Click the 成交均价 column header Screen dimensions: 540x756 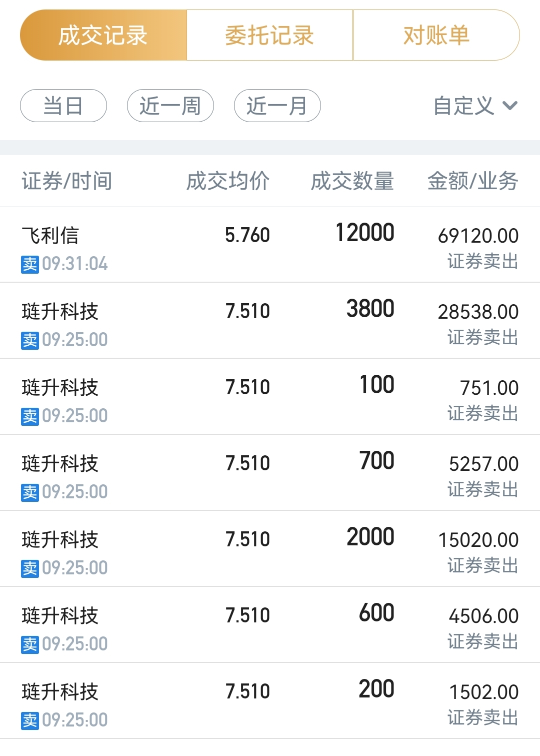[228, 181]
